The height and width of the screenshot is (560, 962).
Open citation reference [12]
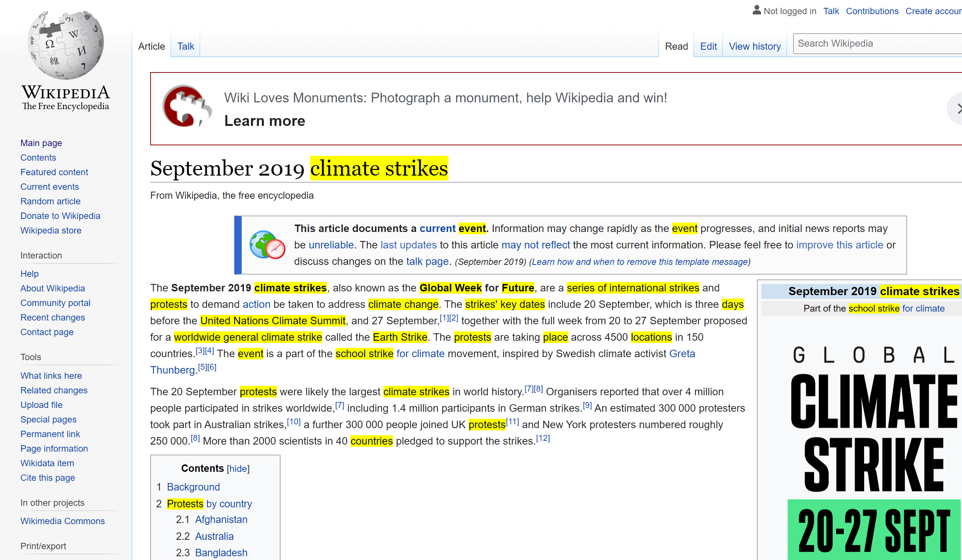543,438
